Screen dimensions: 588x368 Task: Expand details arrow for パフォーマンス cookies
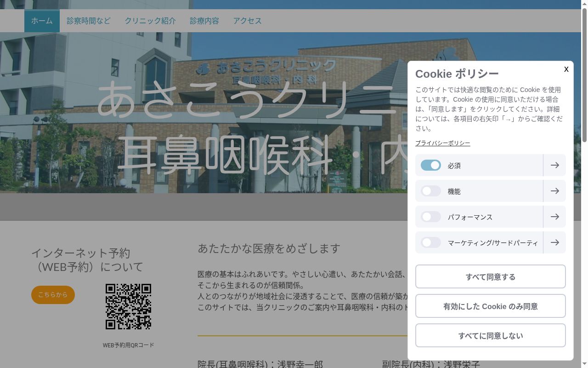click(554, 217)
